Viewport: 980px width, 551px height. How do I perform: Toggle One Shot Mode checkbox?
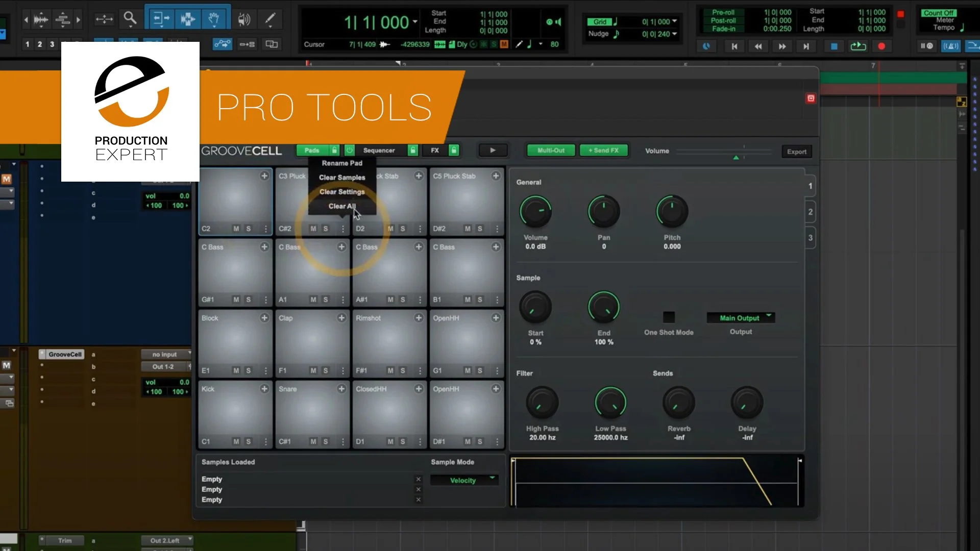[669, 317]
